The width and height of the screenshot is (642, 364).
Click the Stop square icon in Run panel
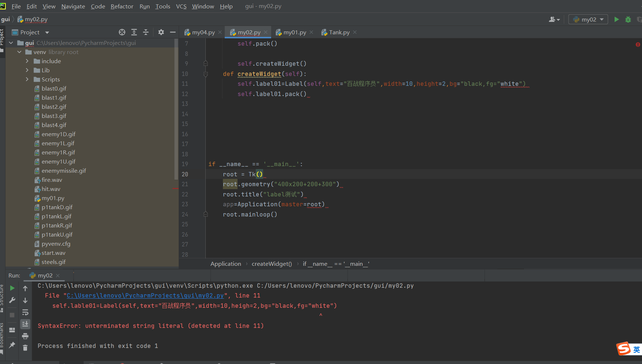click(12, 315)
